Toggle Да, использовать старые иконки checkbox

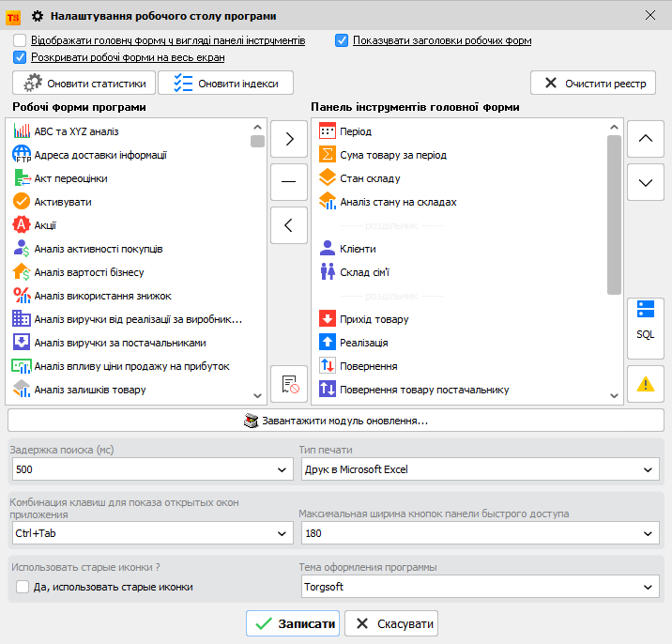tap(23, 587)
